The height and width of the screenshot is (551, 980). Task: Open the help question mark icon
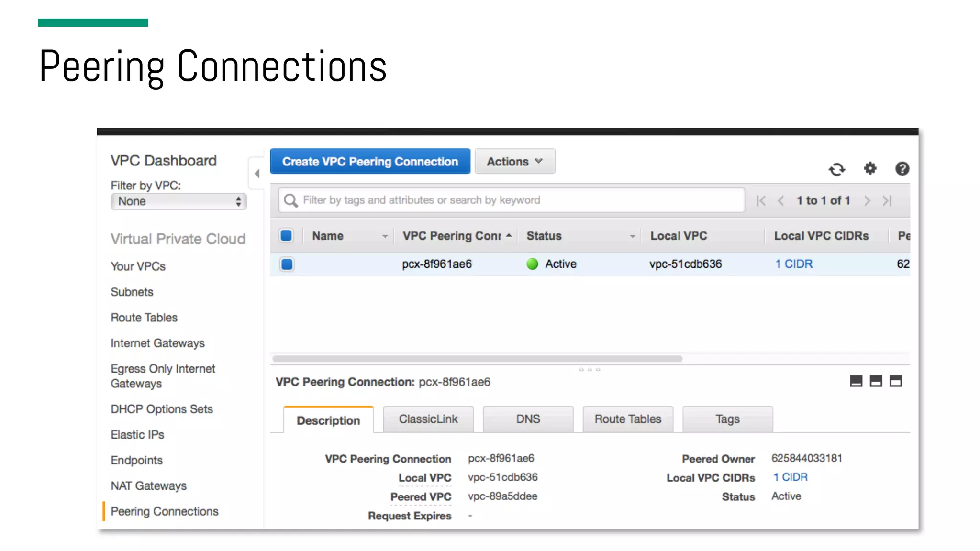click(902, 168)
